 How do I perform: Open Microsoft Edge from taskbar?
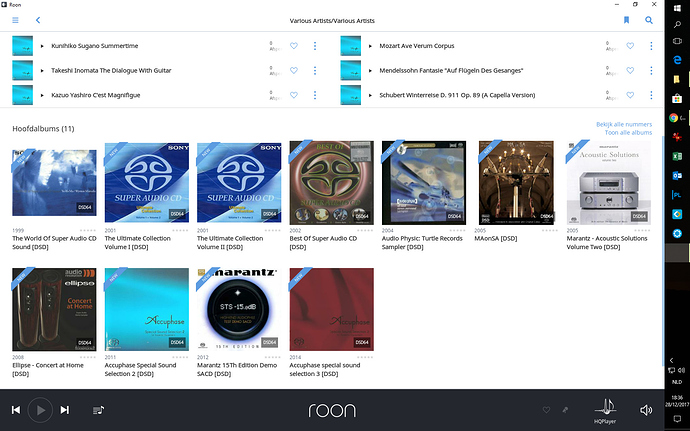pyautogui.click(x=677, y=60)
